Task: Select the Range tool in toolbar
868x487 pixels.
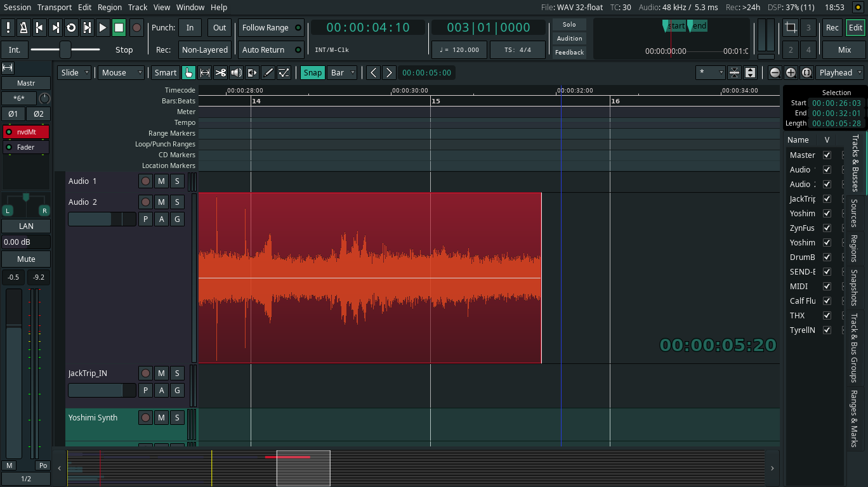Action: tap(204, 72)
